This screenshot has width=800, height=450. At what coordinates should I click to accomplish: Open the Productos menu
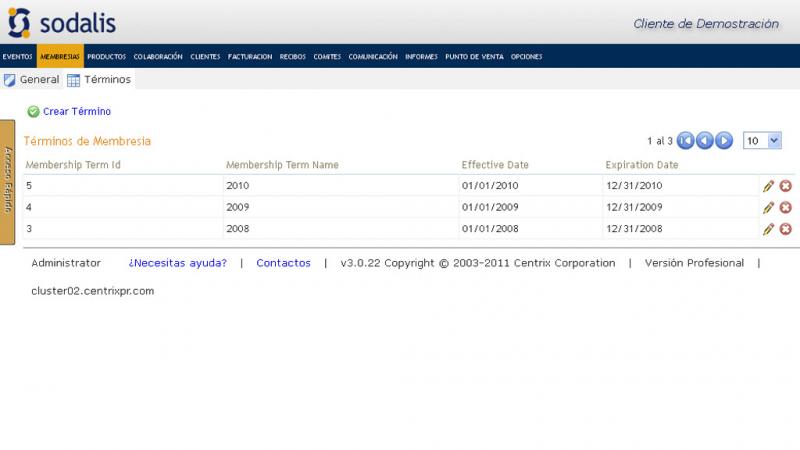click(x=106, y=57)
